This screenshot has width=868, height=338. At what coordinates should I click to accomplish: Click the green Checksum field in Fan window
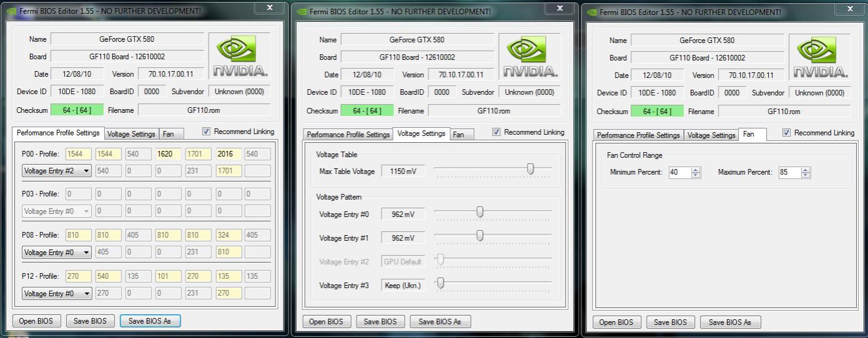(656, 112)
